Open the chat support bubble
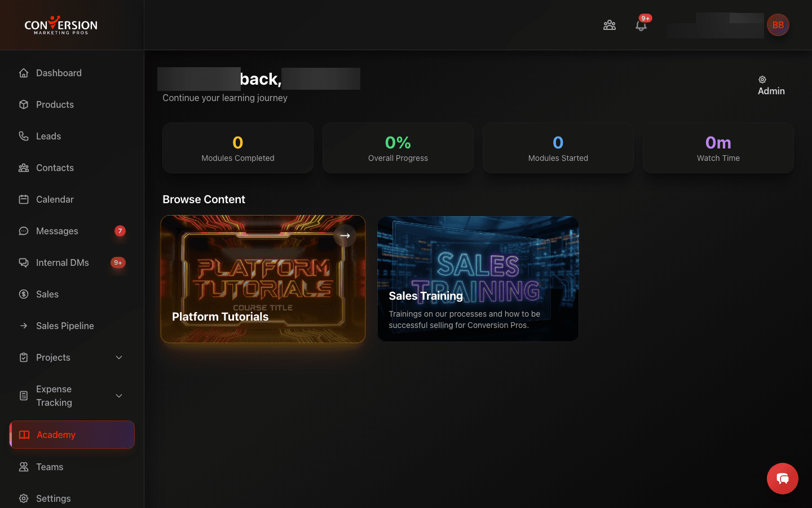Screen dimensions: 812x508 pos(782,479)
